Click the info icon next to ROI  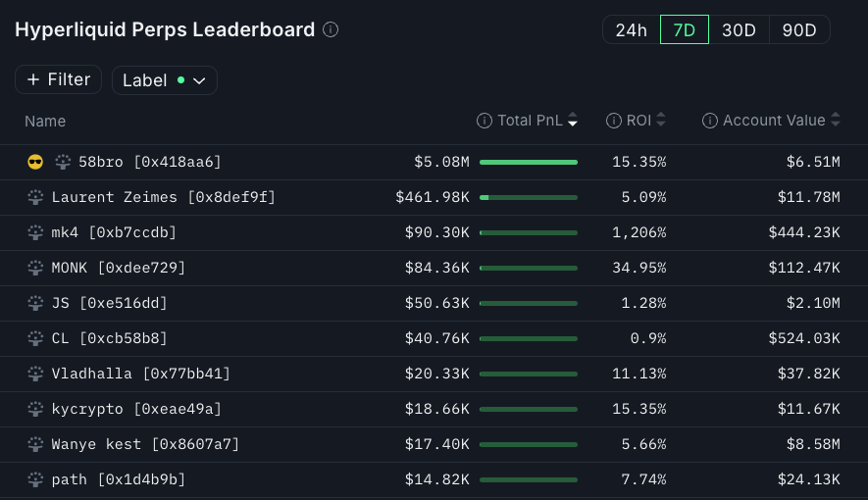(x=613, y=121)
